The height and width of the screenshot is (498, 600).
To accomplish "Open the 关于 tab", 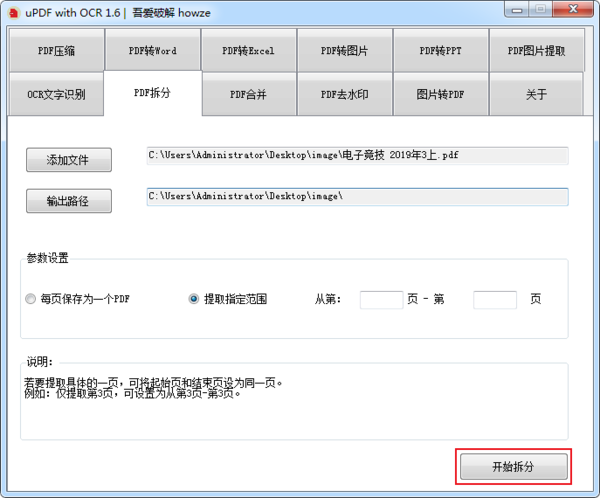I will (x=537, y=95).
